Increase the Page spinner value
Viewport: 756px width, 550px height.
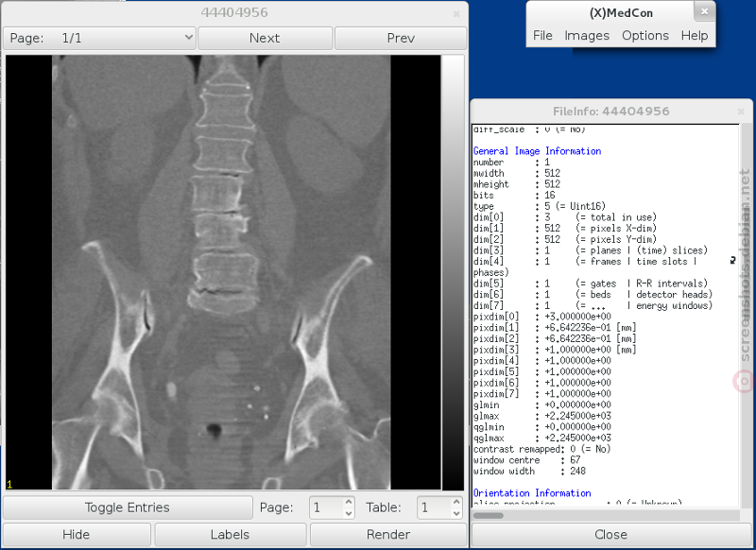point(349,503)
